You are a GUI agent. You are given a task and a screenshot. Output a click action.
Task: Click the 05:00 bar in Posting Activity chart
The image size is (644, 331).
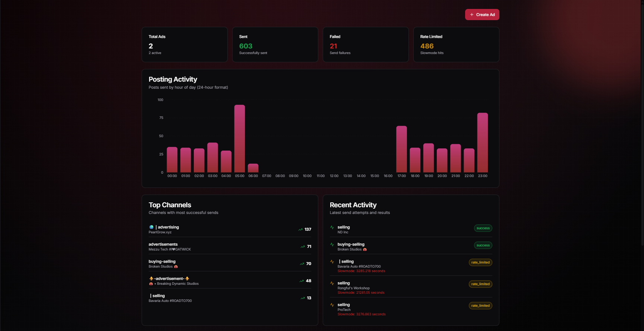[x=240, y=139]
